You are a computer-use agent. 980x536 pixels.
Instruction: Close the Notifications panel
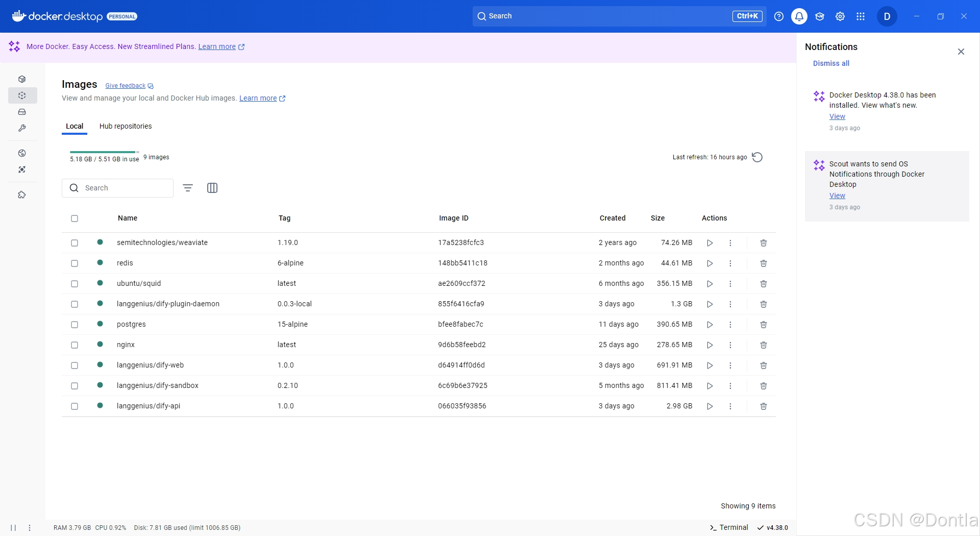point(961,52)
